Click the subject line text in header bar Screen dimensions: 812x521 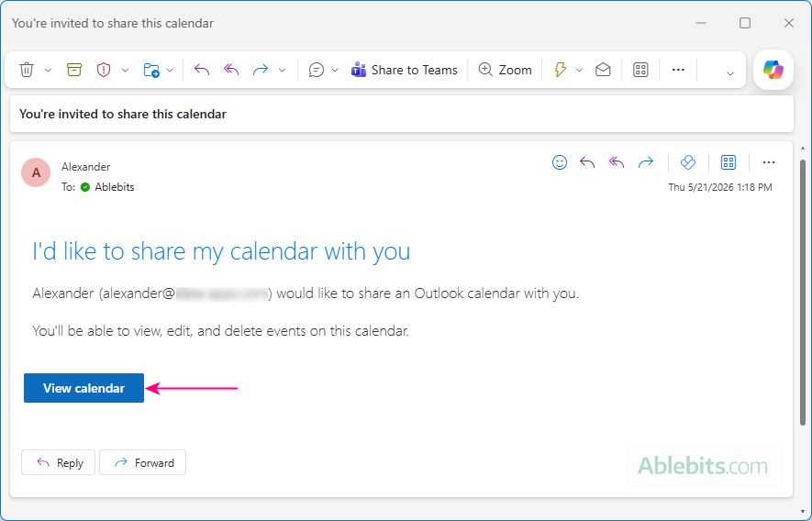(x=123, y=114)
